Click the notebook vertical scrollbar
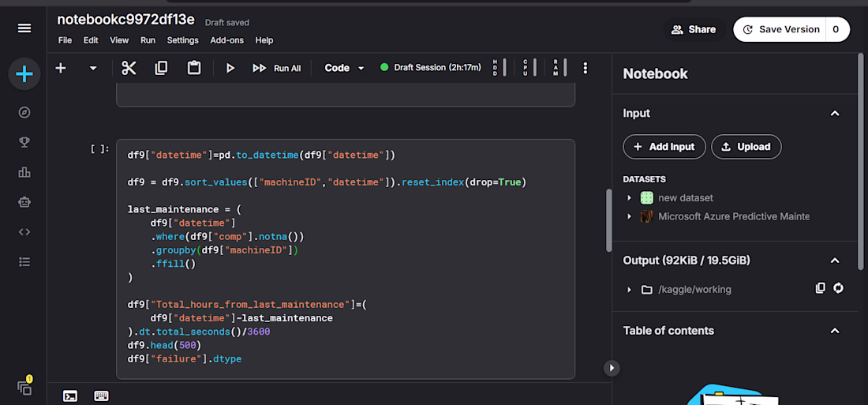868x405 pixels. pyautogui.click(x=609, y=220)
